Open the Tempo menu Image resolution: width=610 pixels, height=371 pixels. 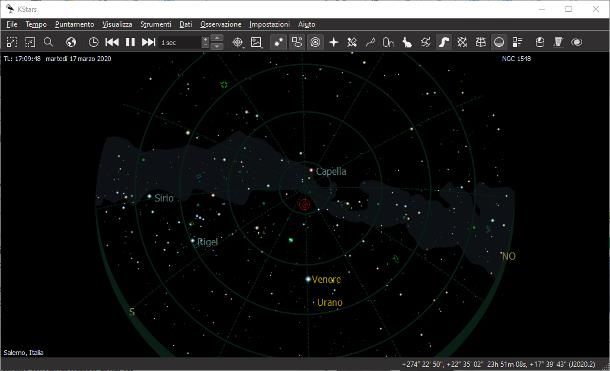pyautogui.click(x=36, y=24)
